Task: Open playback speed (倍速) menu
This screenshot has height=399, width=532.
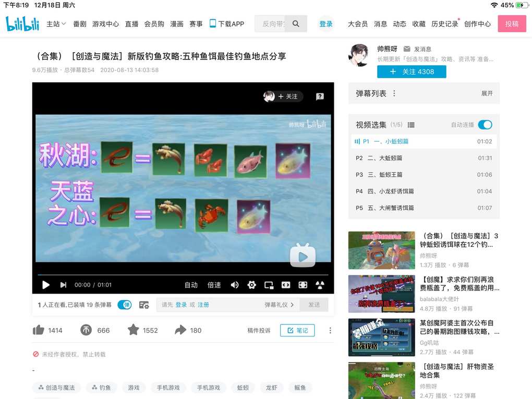Action: [214, 285]
